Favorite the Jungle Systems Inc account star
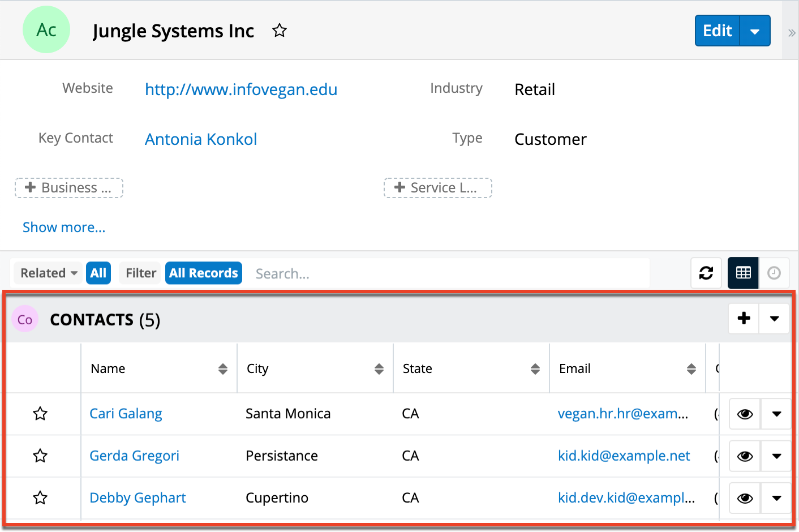The image size is (799, 532). click(280, 31)
